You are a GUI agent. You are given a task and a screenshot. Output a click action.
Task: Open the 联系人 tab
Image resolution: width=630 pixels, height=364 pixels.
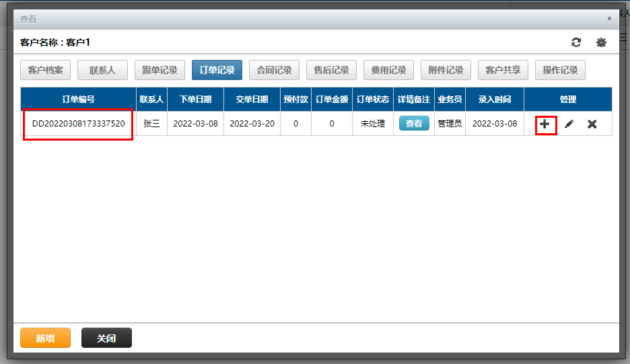pos(102,70)
